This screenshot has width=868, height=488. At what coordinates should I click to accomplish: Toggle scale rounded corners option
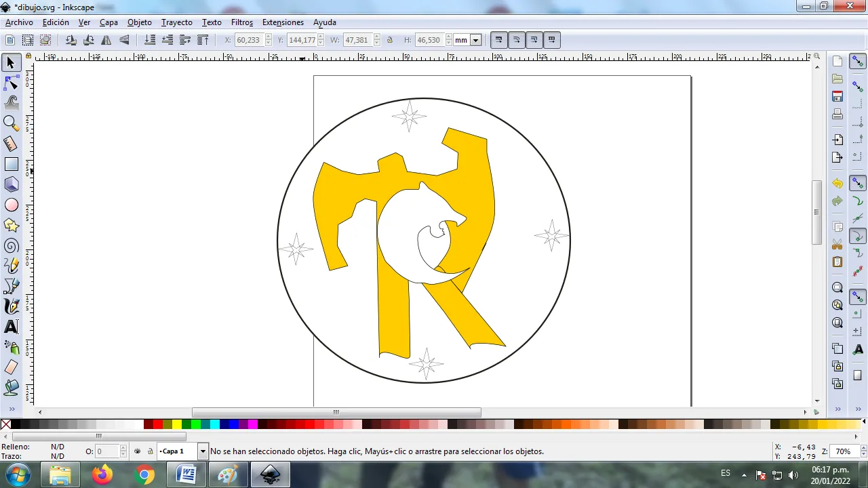point(516,40)
